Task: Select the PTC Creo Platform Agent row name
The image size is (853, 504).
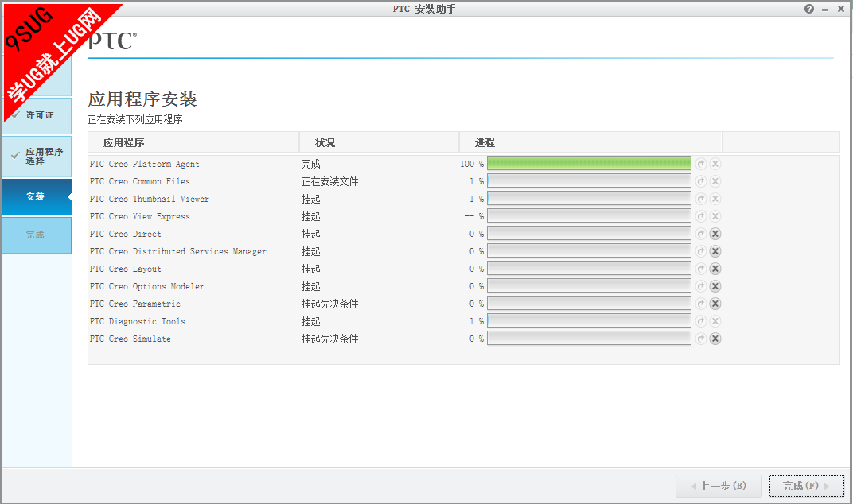Action: [145, 165]
